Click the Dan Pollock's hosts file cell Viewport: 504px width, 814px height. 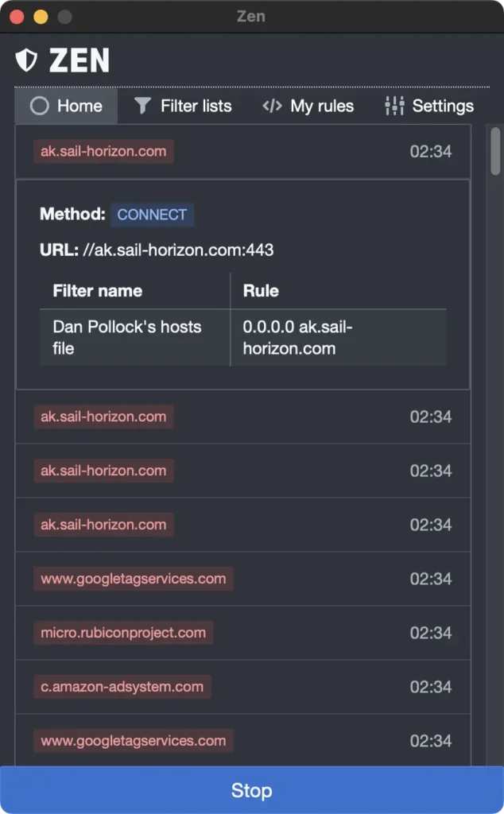coord(127,337)
